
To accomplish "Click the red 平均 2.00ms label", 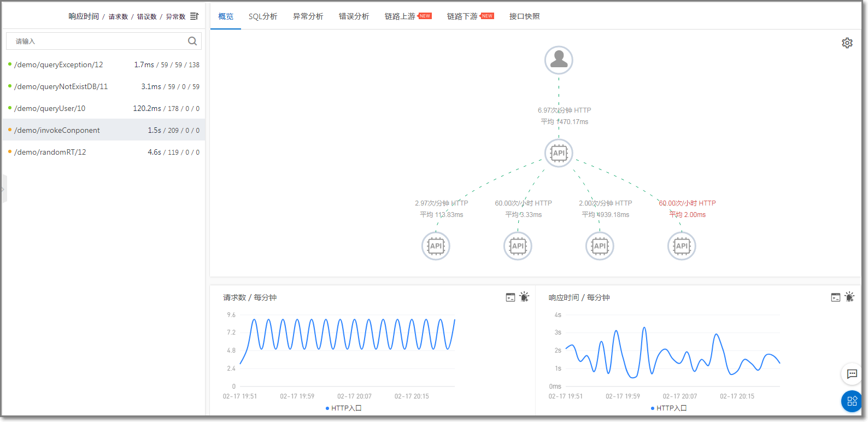I will pyautogui.click(x=688, y=214).
